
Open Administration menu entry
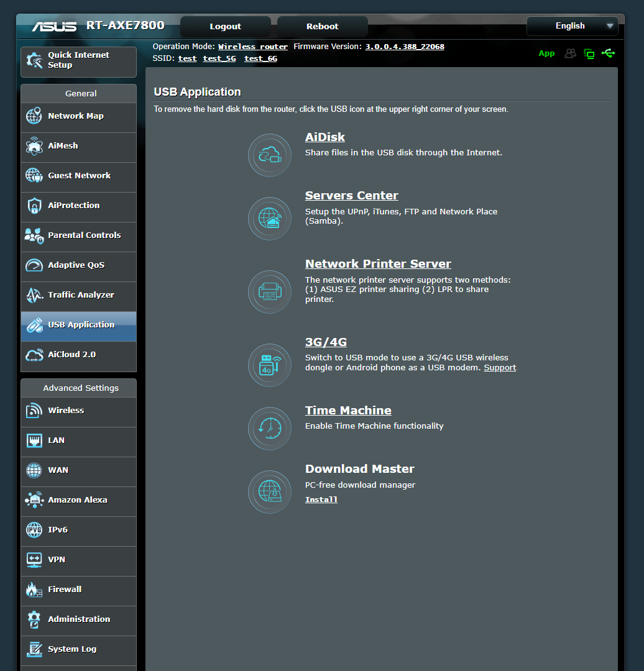click(x=79, y=619)
